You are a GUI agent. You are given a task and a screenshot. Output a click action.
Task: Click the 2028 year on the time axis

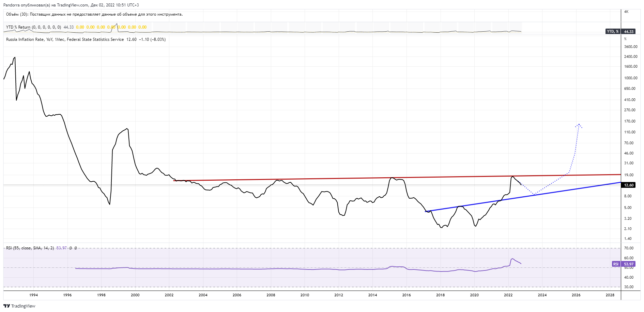click(610, 295)
